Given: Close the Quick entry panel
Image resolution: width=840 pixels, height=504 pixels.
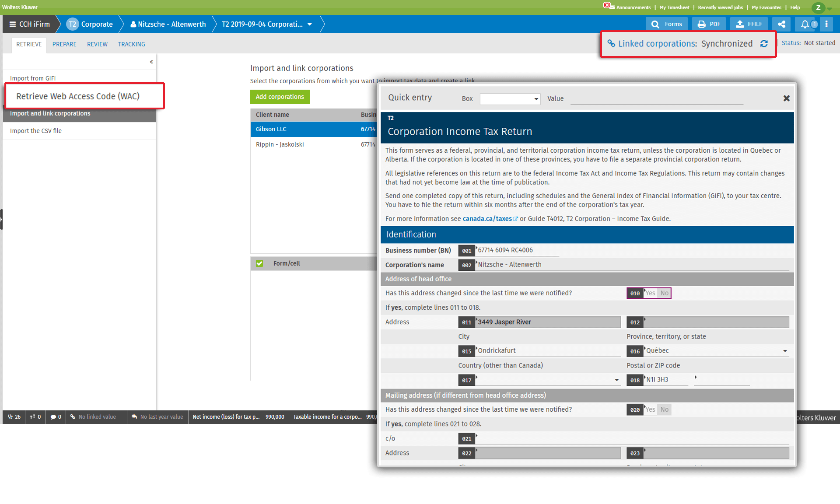Looking at the screenshot, I should pos(786,98).
